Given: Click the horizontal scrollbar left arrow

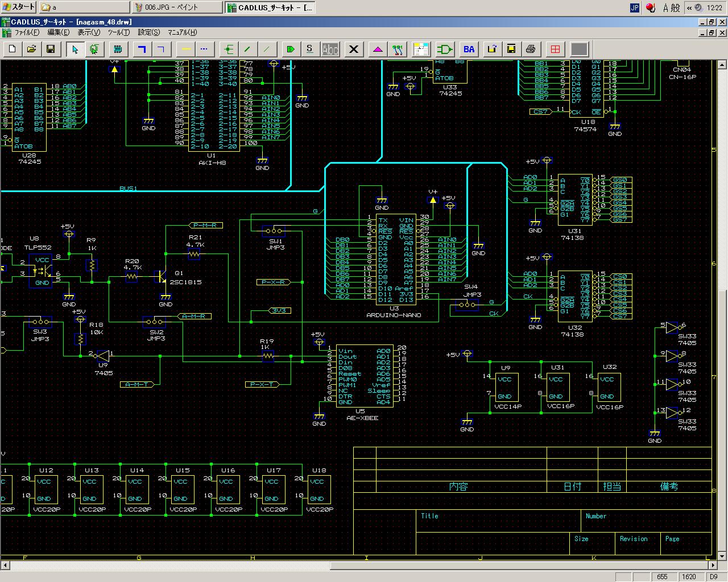Looking at the screenshot, I should [x=5, y=566].
